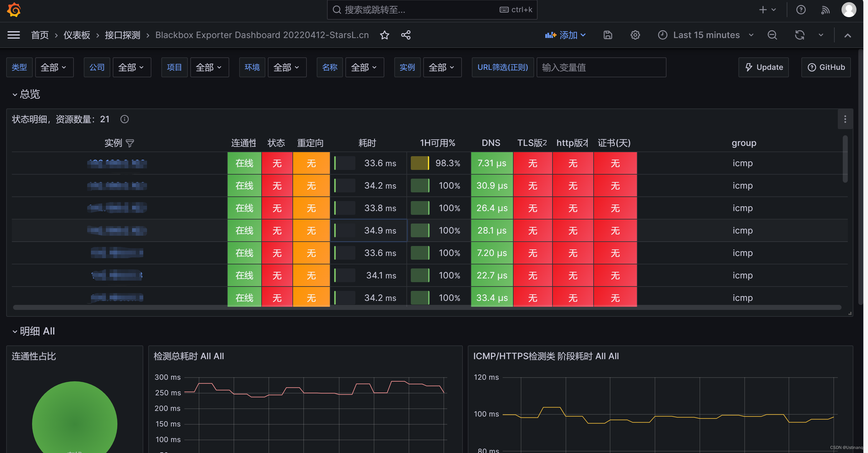Star this dashboard as favorite
The width and height of the screenshot is (868, 453).
tap(384, 35)
